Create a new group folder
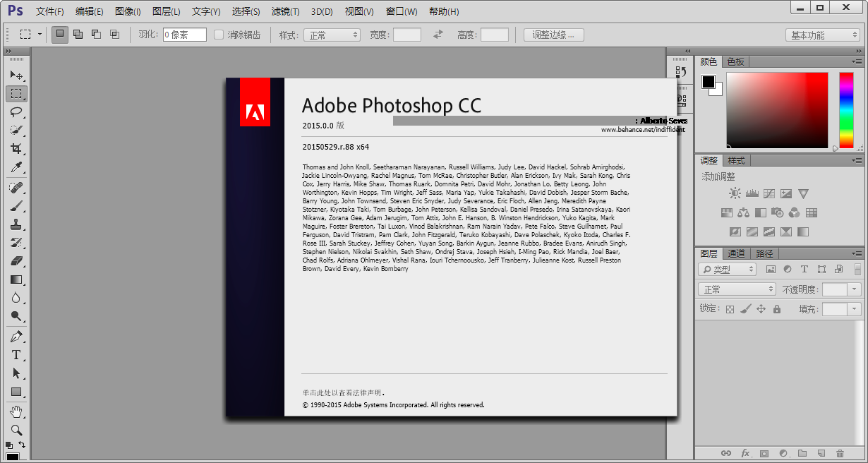The image size is (868, 463). pyautogui.click(x=802, y=453)
